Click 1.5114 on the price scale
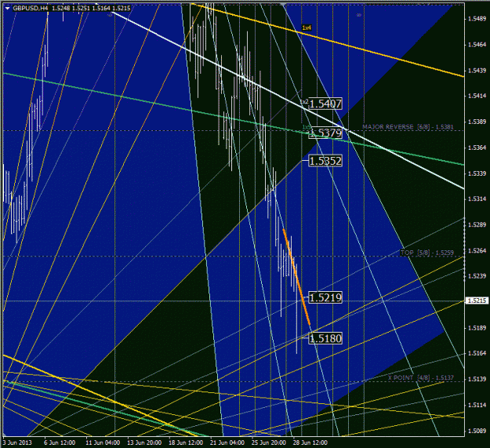This screenshot has height=448, width=490. pos(477,405)
